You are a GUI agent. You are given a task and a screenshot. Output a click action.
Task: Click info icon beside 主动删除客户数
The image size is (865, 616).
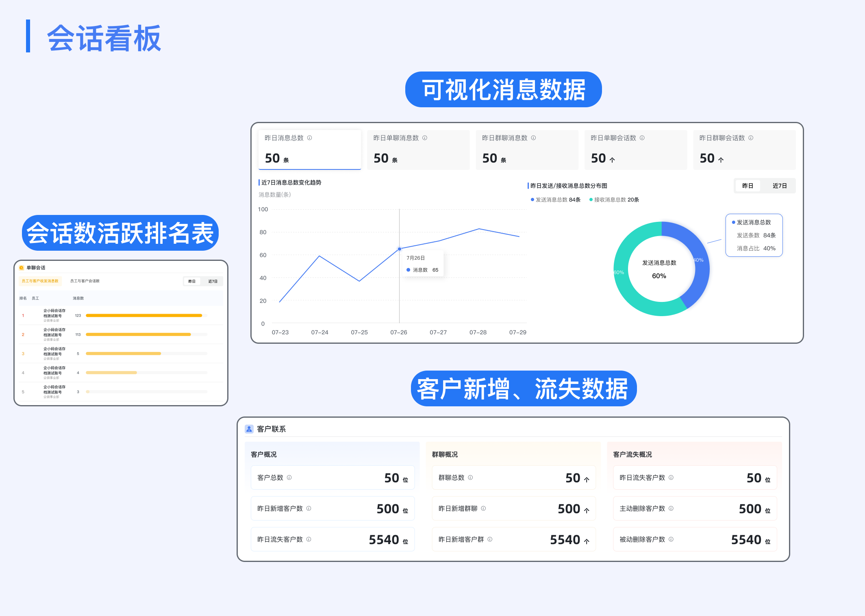point(671,508)
